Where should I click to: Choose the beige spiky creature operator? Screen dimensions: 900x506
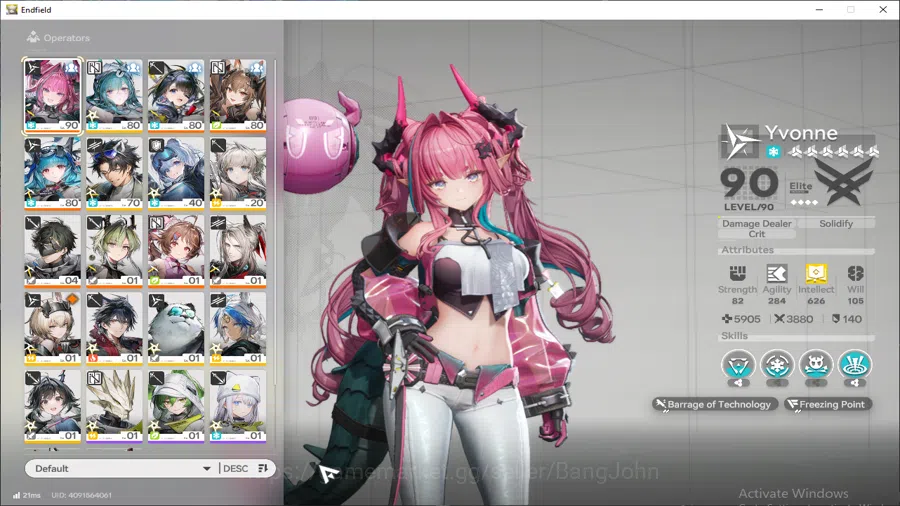[x=114, y=406]
